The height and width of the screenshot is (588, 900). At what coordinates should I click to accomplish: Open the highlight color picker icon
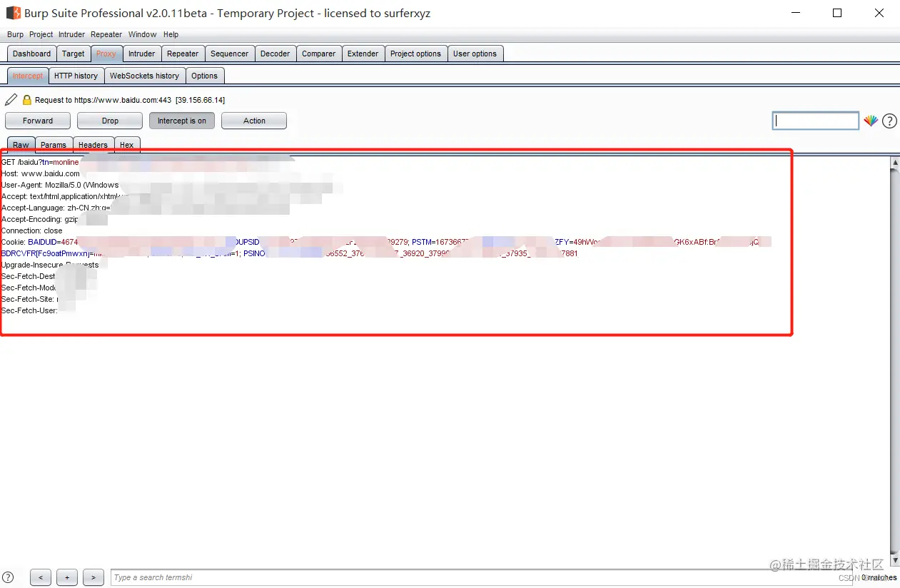coord(871,121)
